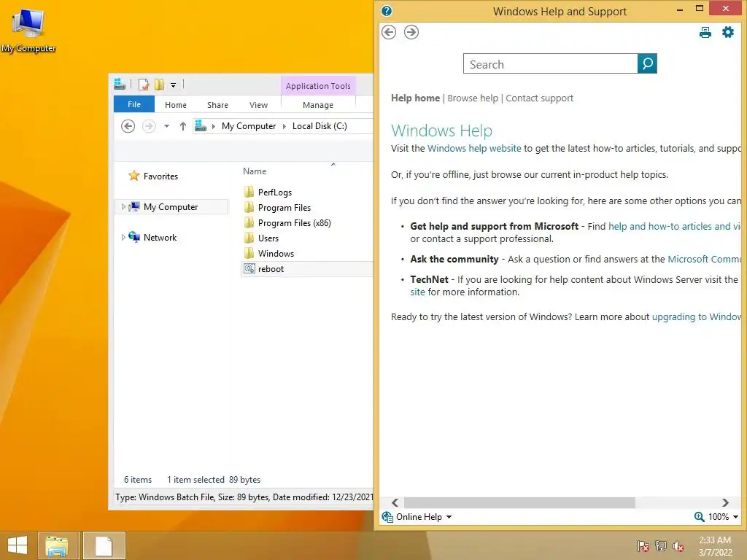
Task: Open the My Computer desktop icon
Action: [x=28, y=29]
